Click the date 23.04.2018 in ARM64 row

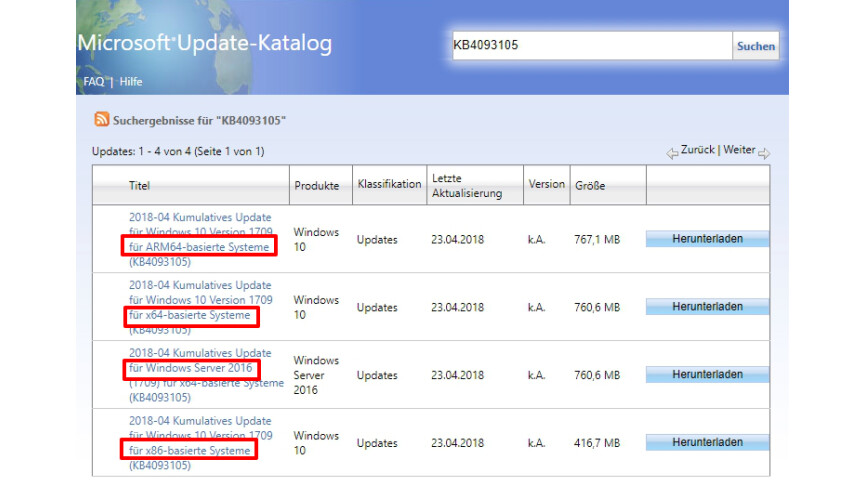point(457,240)
